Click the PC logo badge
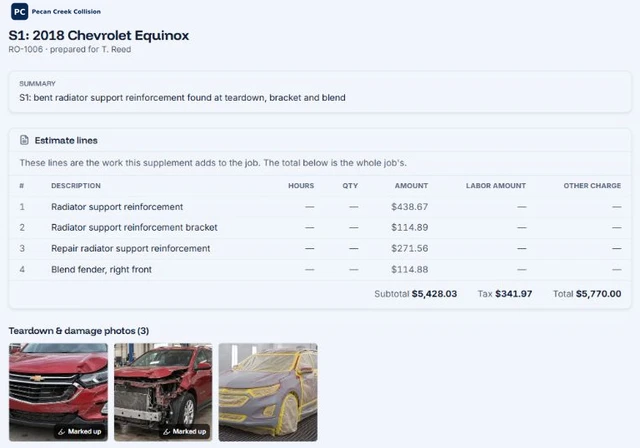 [x=20, y=11]
